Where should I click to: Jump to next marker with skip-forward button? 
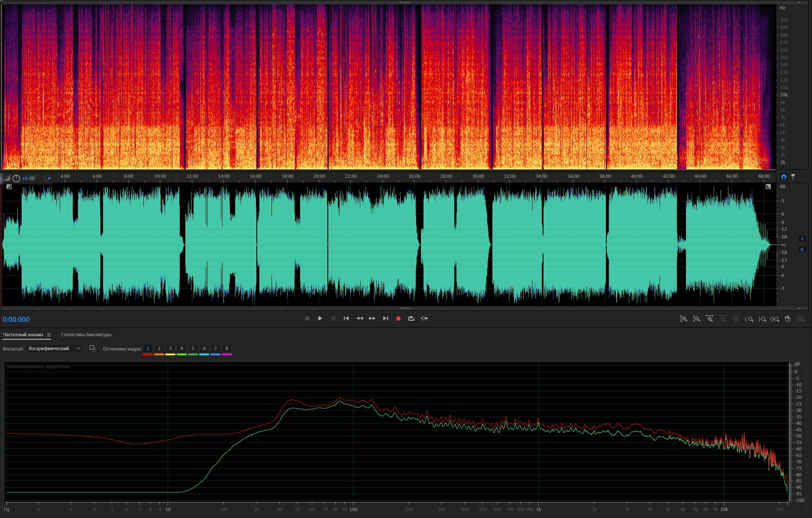(x=385, y=319)
